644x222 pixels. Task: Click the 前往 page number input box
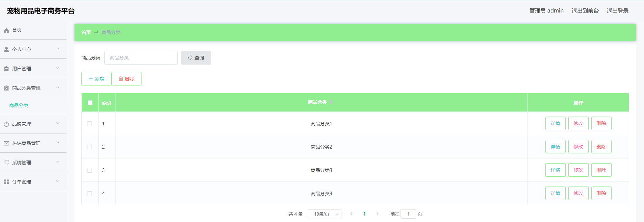[x=408, y=214]
